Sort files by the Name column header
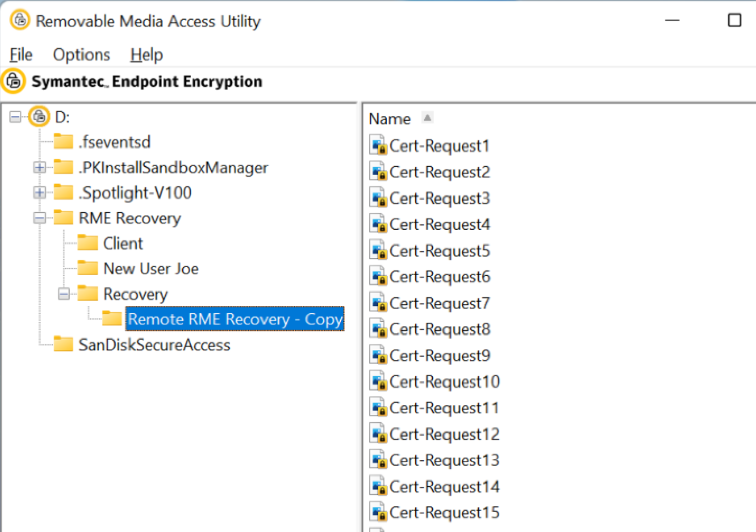The image size is (756, 532). click(x=390, y=119)
